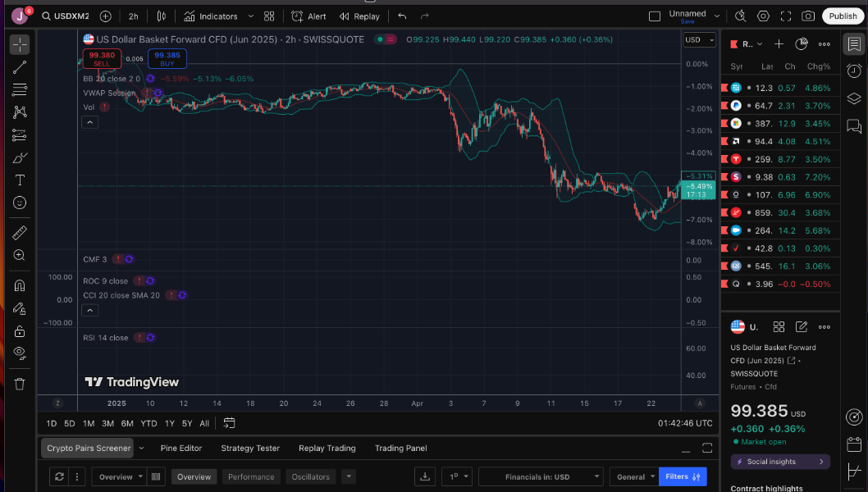Image resolution: width=868 pixels, height=492 pixels.
Task: Open the Alerts panel in right sidebar
Action: [x=854, y=71]
